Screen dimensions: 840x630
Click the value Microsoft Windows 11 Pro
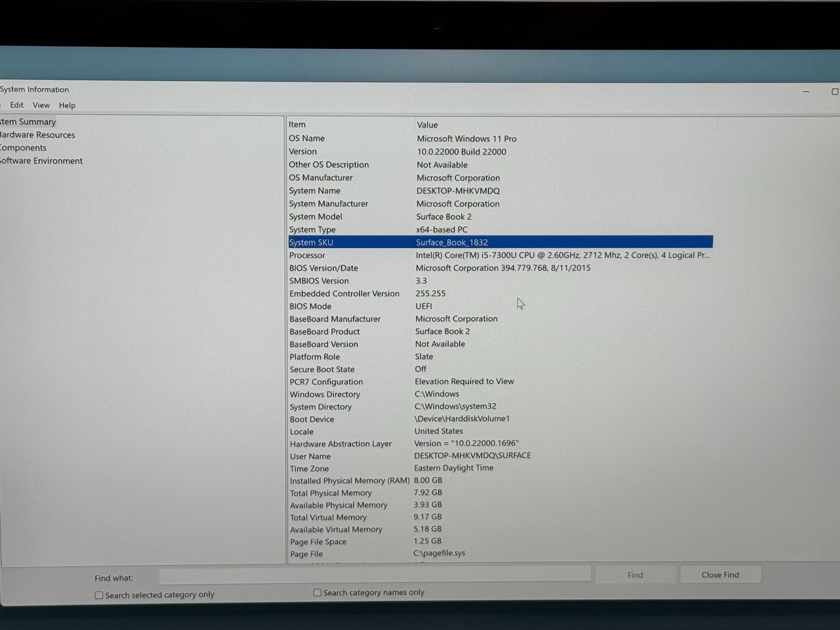tap(467, 139)
